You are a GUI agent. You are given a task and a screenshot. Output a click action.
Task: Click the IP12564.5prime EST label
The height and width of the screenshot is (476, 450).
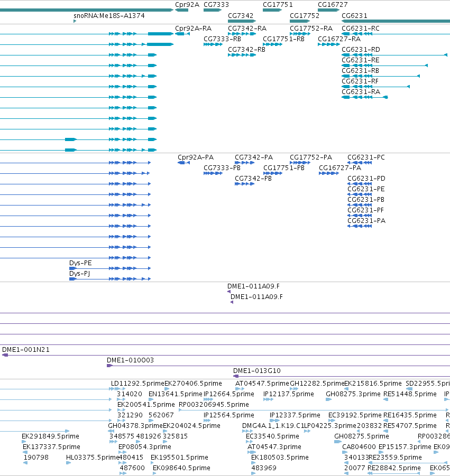[x=229, y=415]
